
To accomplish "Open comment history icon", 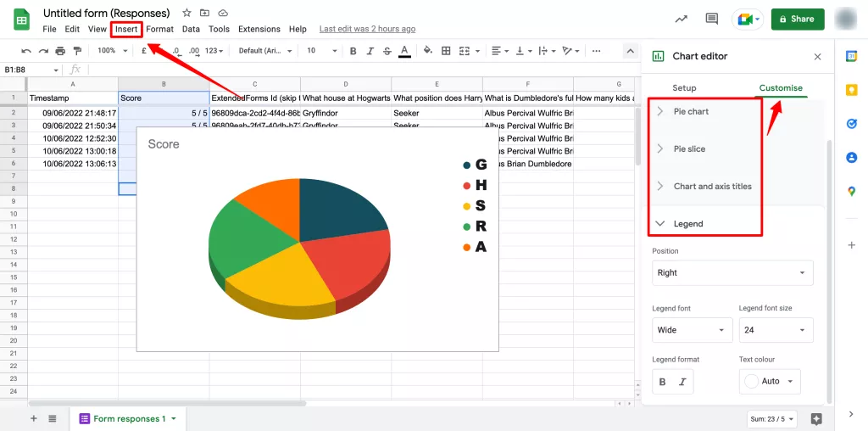I will point(712,19).
